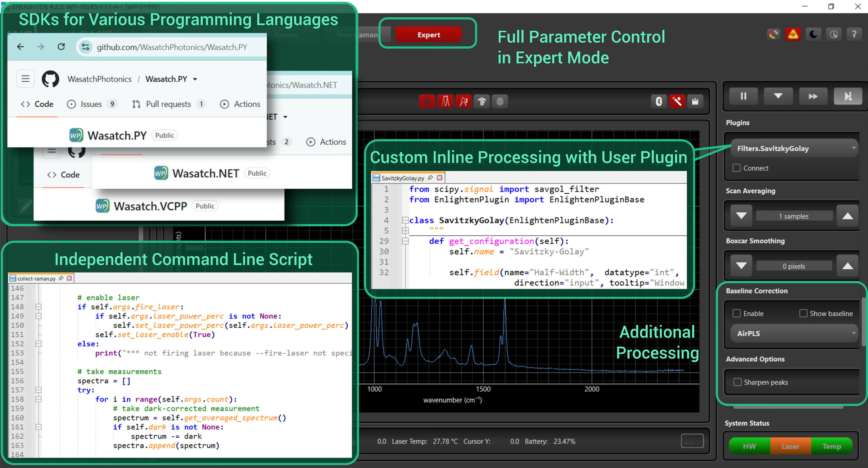Image resolution: width=868 pixels, height=468 pixels.
Task: Open the Actions tab in the Wasatch.NET window
Action: coord(326,142)
